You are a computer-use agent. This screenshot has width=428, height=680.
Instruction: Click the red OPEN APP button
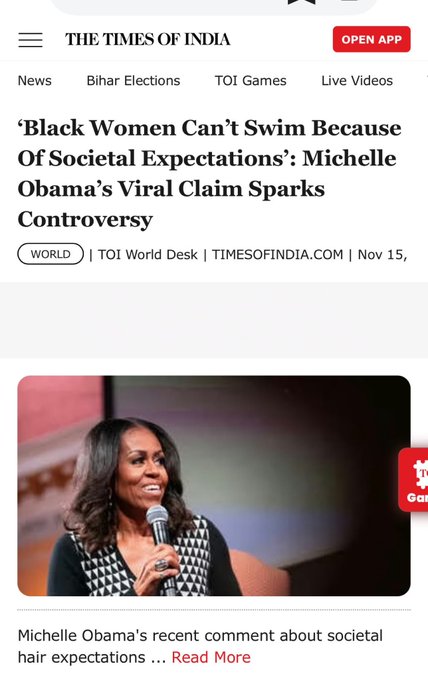(372, 39)
